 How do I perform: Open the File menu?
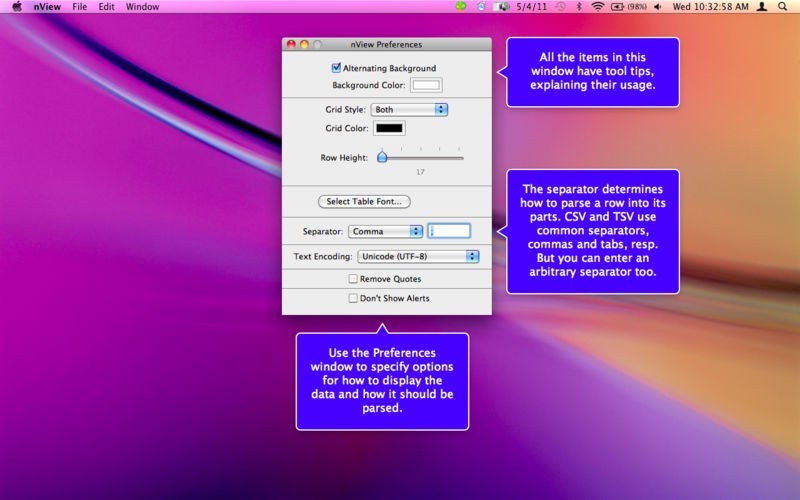coord(79,7)
